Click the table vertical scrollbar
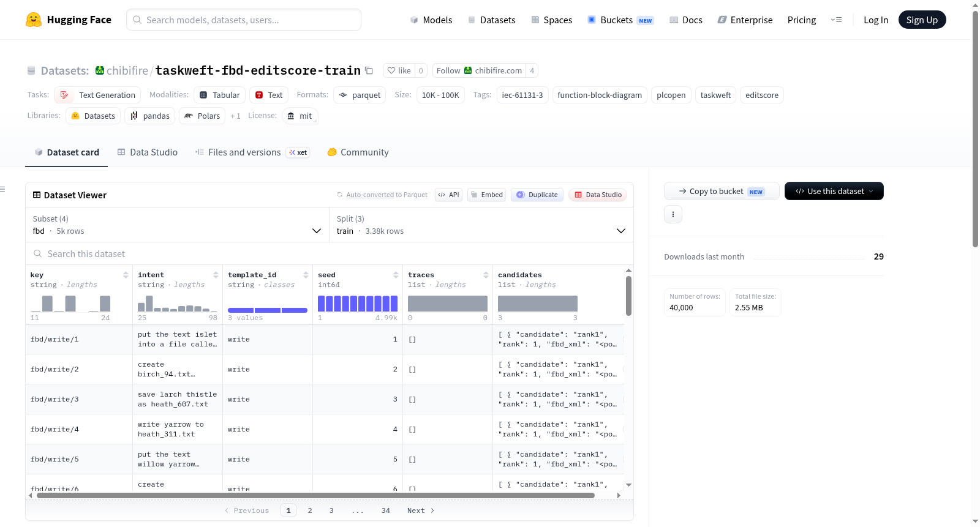This screenshot has height=527, width=980. (628, 296)
